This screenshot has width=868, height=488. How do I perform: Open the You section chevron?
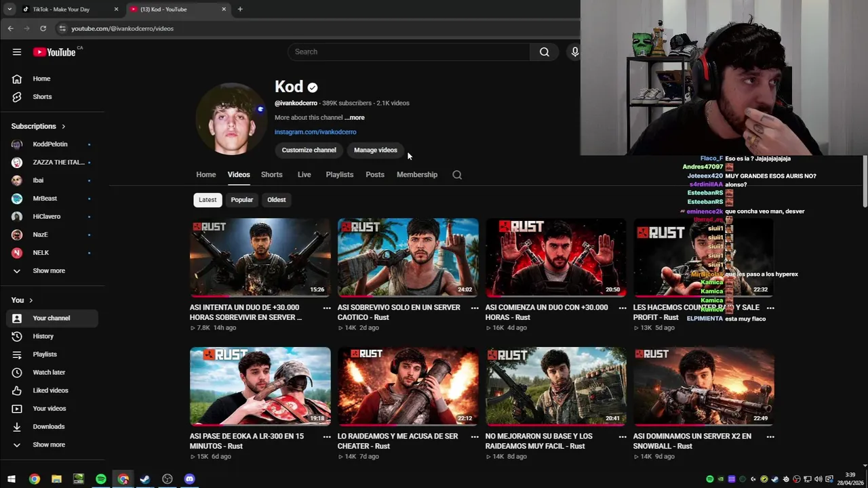tap(31, 300)
